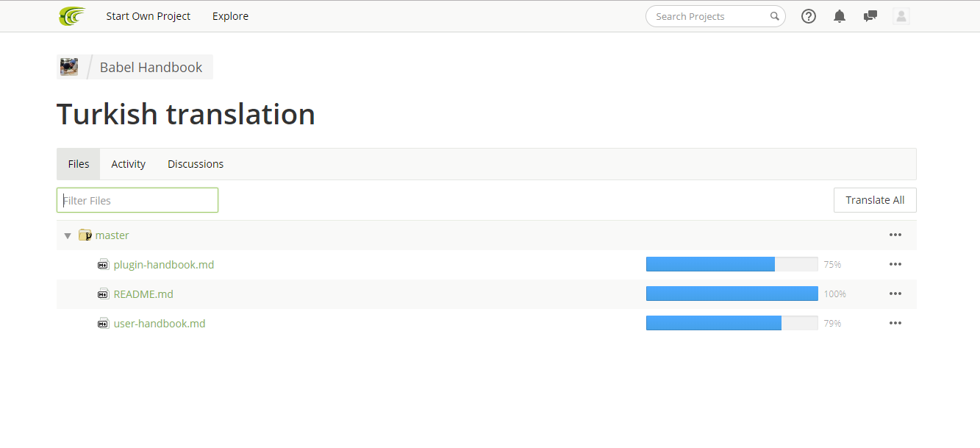The width and height of the screenshot is (980, 448).
Task: Open the notifications bell icon
Action: [x=840, y=16]
